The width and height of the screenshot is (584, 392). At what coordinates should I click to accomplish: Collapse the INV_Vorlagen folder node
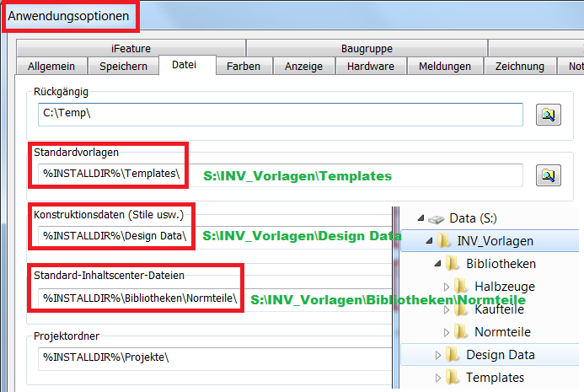430,241
